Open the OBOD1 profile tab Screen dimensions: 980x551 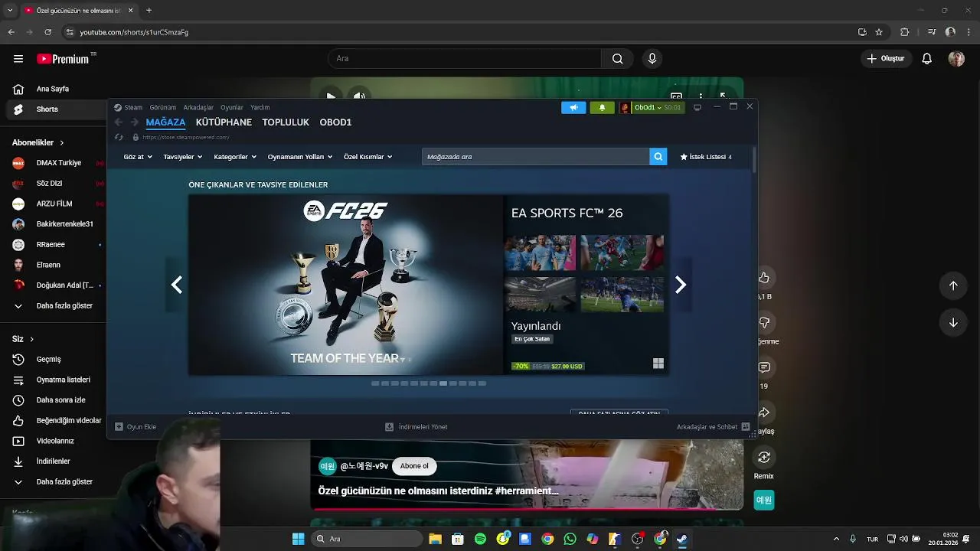(x=335, y=122)
